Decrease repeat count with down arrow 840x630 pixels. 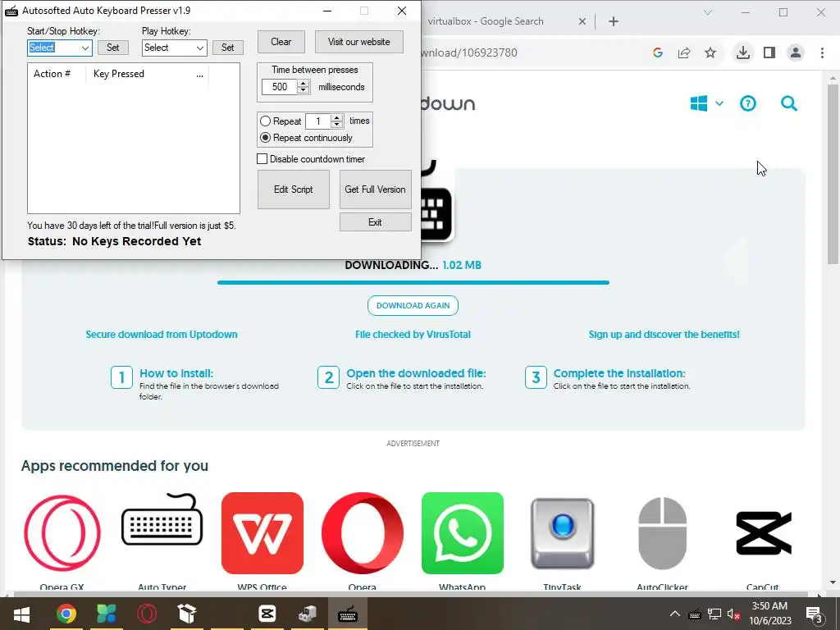click(x=337, y=125)
